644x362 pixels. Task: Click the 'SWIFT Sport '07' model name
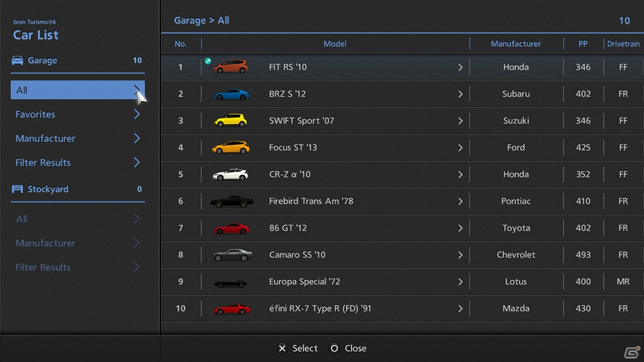[x=301, y=121]
